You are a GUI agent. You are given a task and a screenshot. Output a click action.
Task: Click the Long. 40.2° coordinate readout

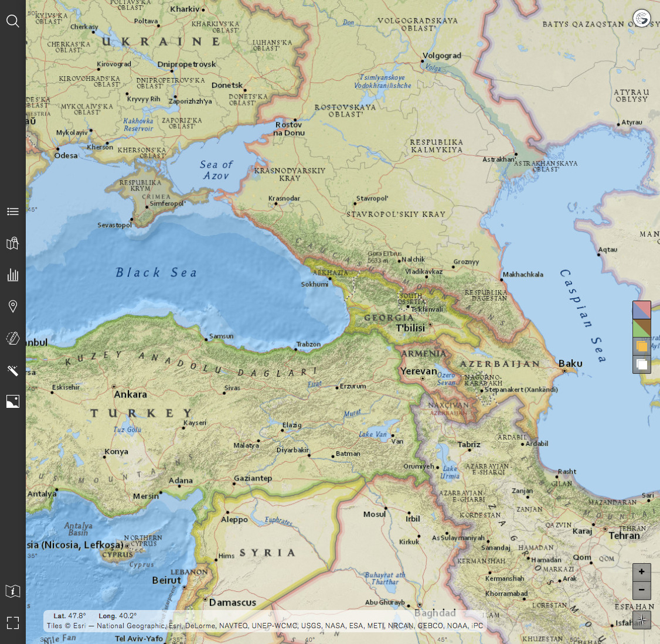[117, 616]
